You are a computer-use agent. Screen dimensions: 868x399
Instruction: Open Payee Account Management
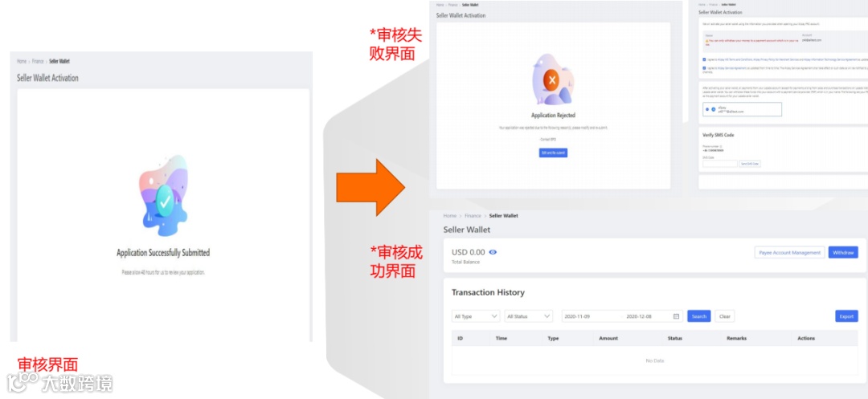[789, 253]
